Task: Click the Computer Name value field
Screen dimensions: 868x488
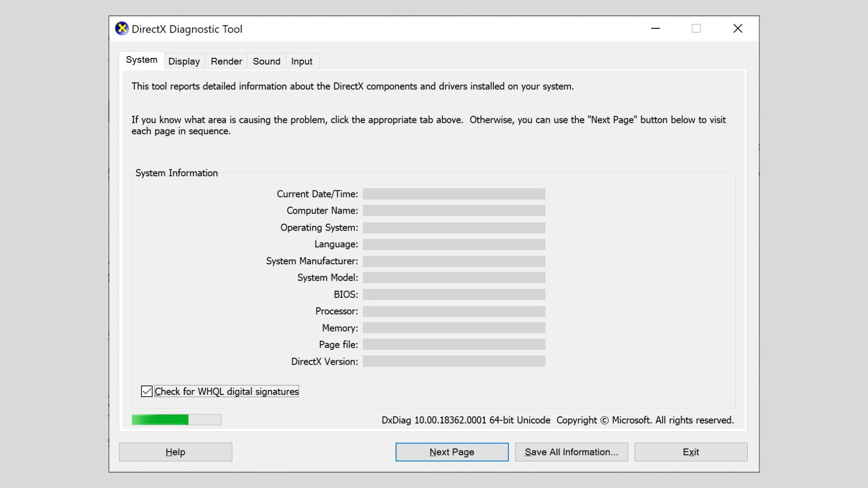Action: click(x=454, y=211)
